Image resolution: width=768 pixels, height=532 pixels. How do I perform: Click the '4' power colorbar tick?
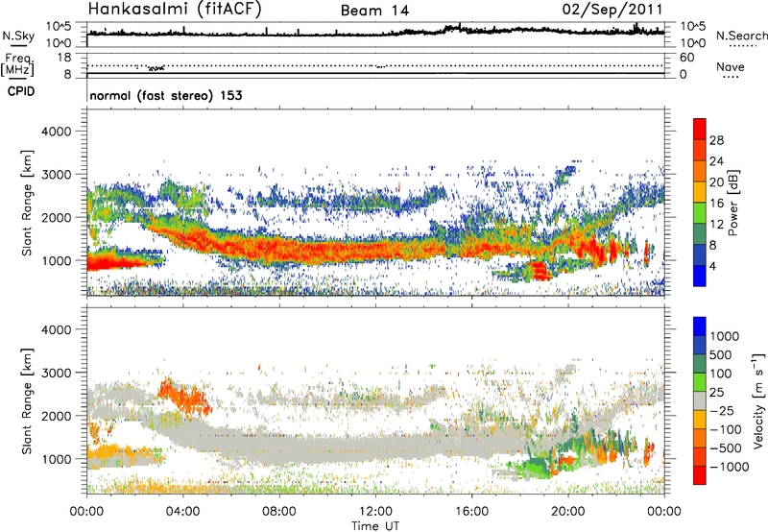(x=712, y=266)
